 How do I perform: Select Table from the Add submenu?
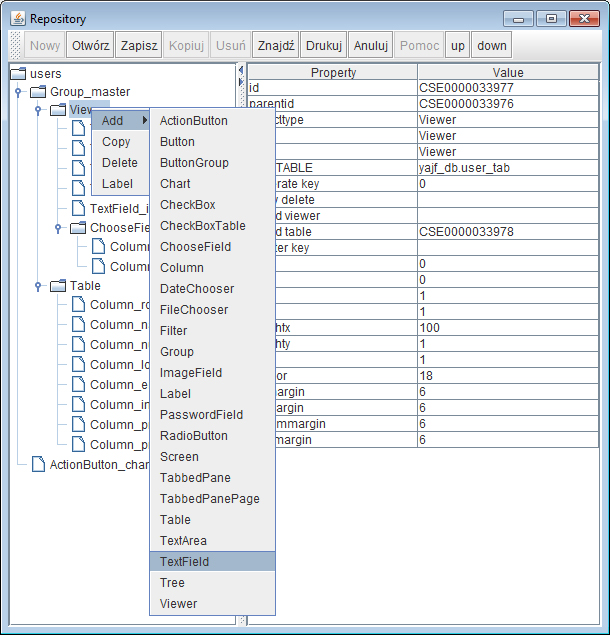[213, 520]
